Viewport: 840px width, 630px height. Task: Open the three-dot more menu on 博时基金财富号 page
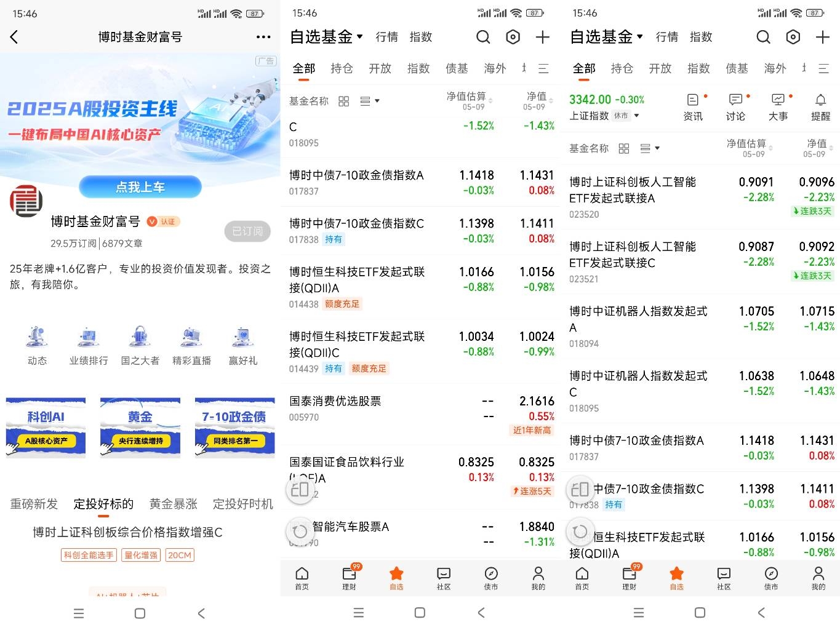coord(263,37)
